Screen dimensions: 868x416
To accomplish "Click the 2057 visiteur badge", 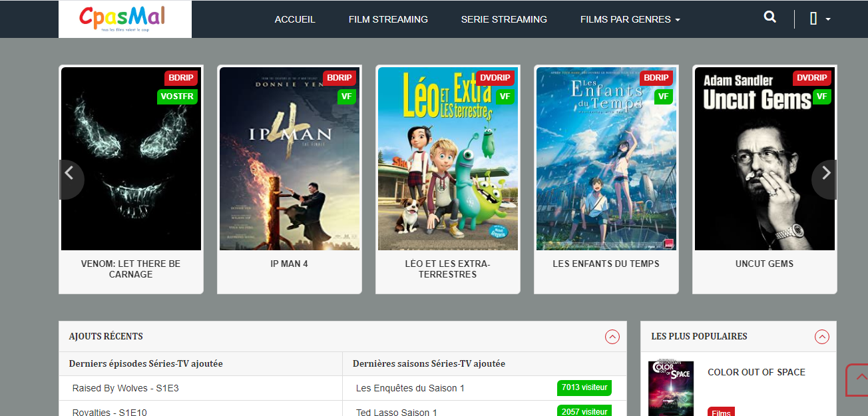I will point(584,411).
